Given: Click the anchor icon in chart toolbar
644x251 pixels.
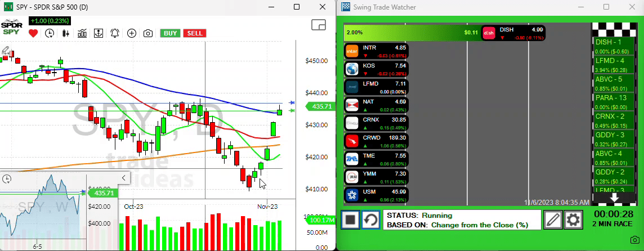Looking at the screenshot, I should (x=98, y=33).
